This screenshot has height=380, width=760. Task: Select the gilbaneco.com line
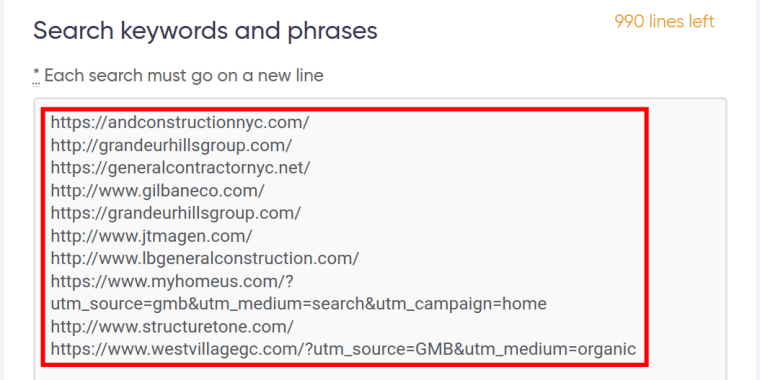(x=158, y=190)
